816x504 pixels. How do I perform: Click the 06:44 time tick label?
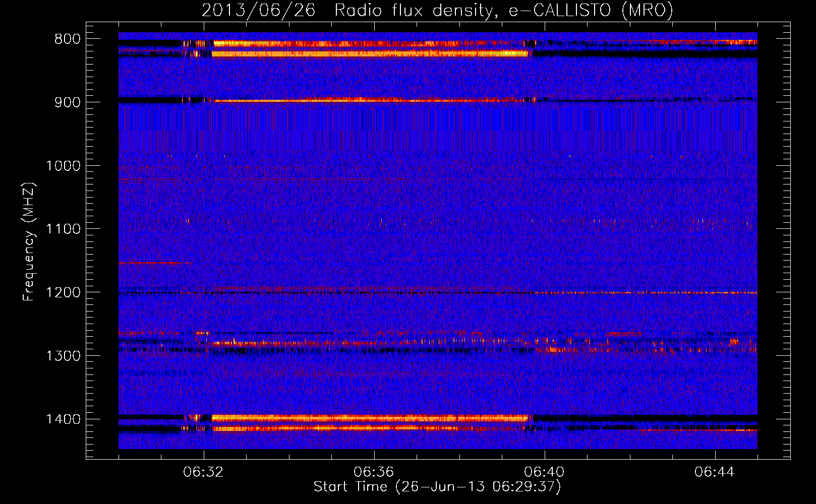pos(715,472)
